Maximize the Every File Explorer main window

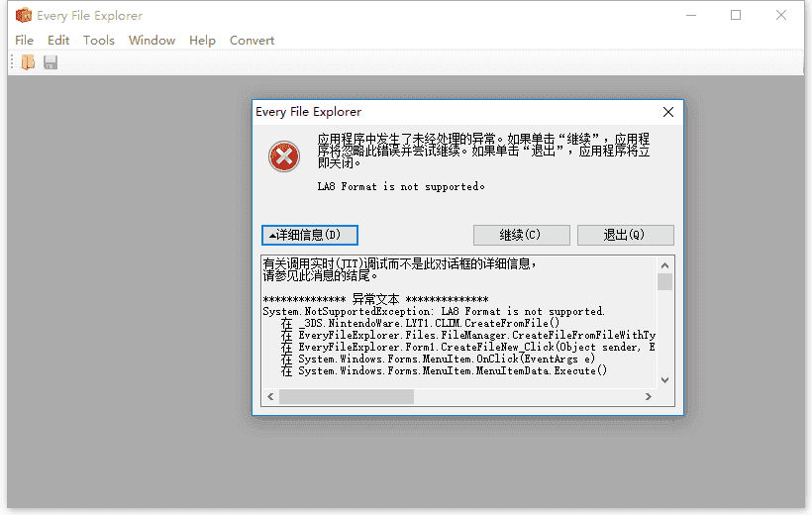(736, 16)
